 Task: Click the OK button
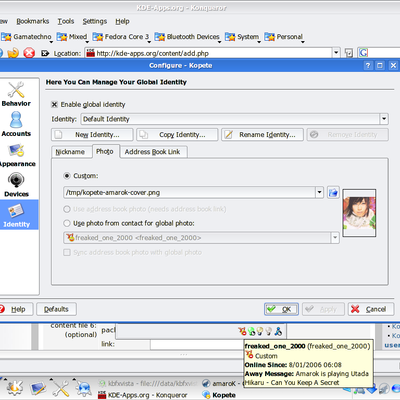[281, 309]
